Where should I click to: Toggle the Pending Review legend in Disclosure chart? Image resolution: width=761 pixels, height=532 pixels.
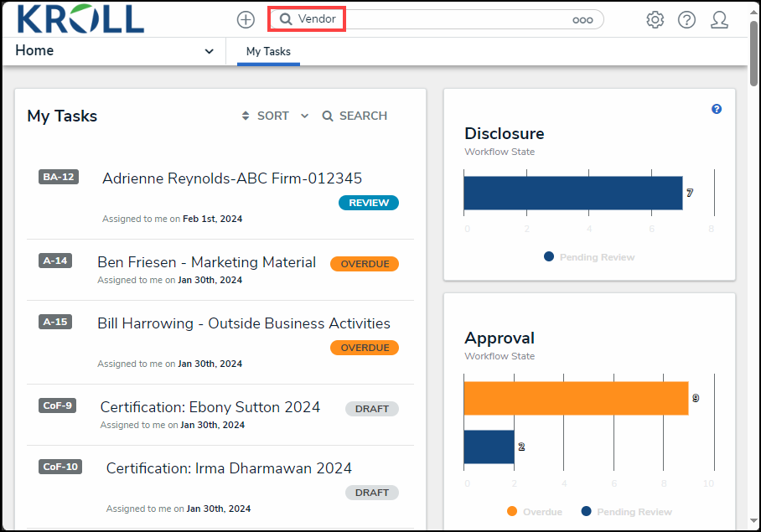click(x=589, y=257)
